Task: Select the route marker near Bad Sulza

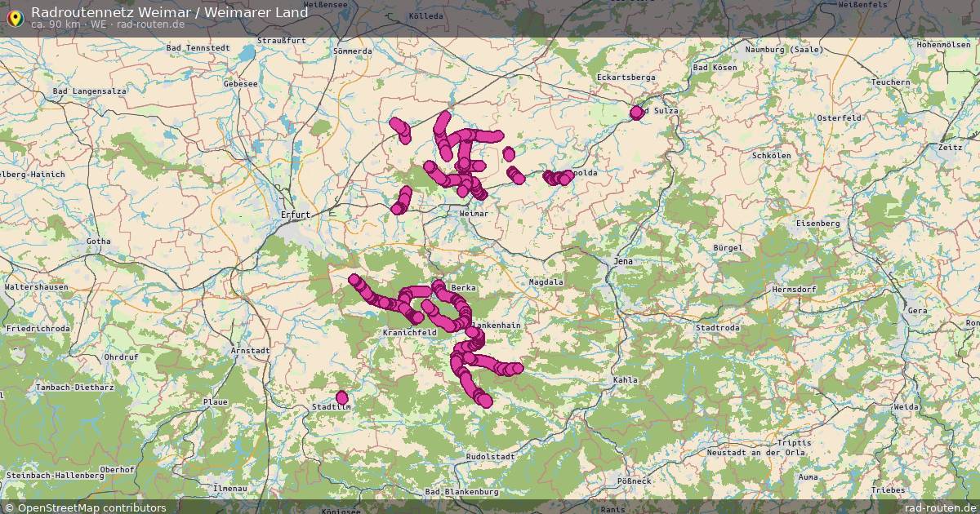Action: pos(635,113)
